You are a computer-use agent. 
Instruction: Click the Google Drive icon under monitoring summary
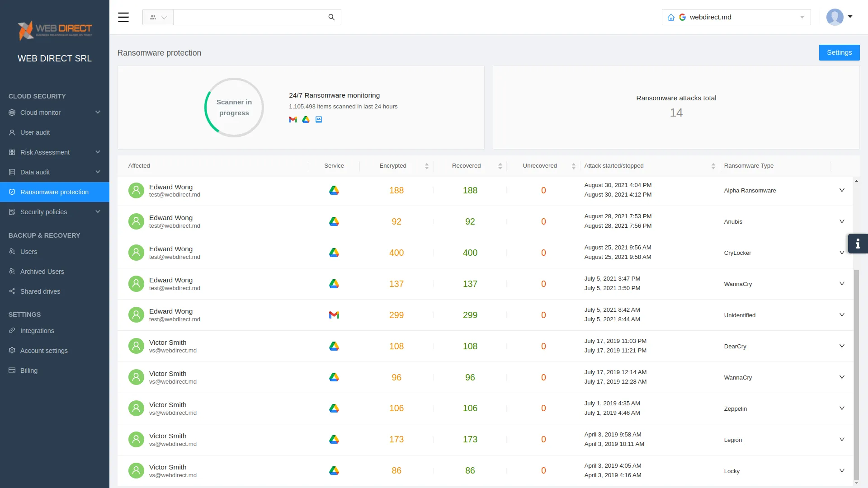(x=306, y=120)
